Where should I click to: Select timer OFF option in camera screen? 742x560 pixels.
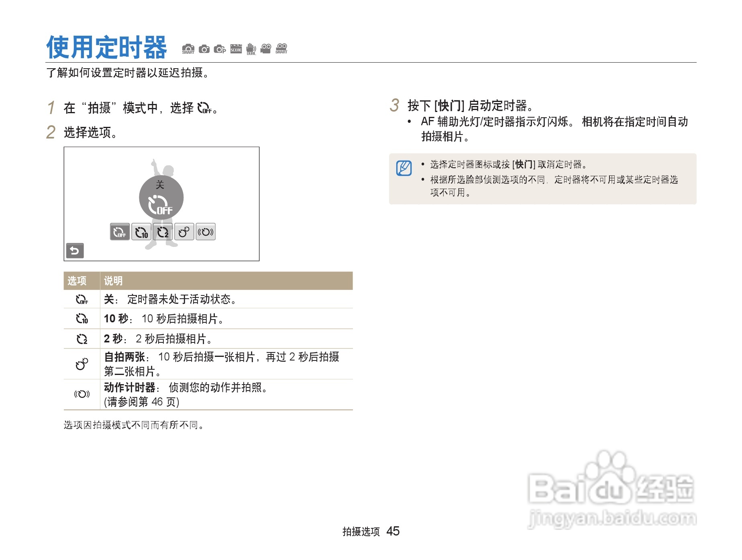tap(120, 232)
